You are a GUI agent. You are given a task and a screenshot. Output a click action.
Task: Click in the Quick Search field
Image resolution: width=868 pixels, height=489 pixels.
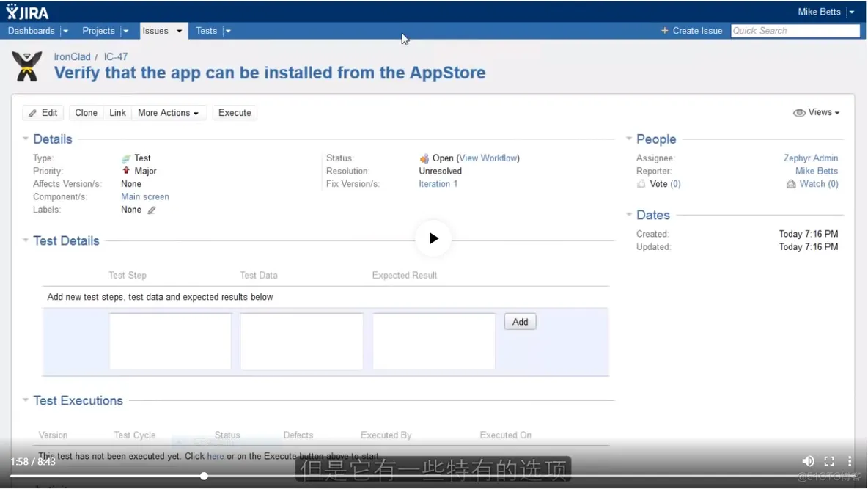[795, 31]
